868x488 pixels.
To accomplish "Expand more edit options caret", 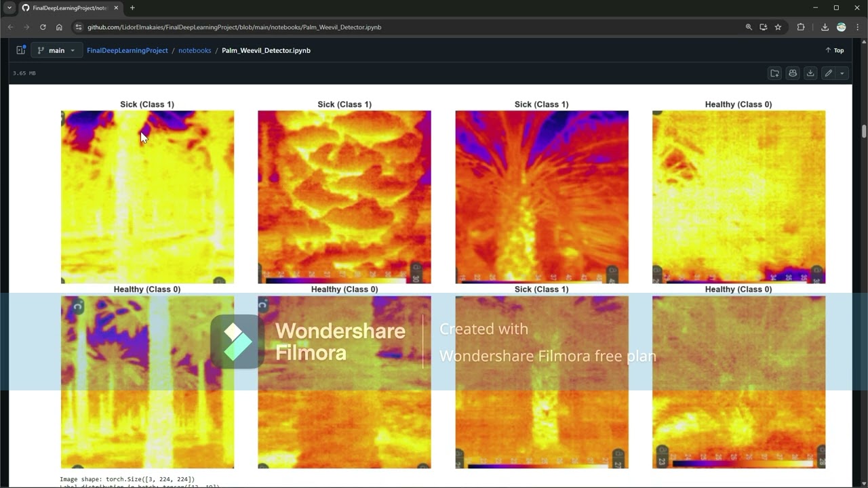I will coord(842,73).
